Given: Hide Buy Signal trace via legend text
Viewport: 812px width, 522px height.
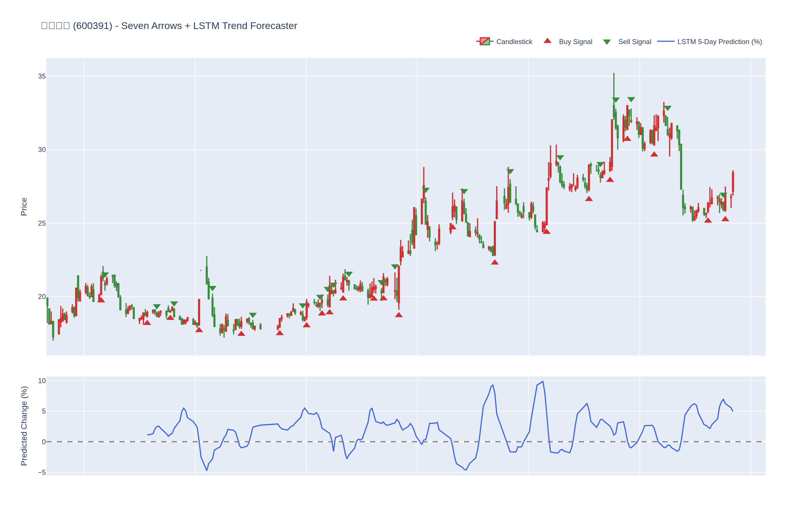Looking at the screenshot, I should 575,42.
